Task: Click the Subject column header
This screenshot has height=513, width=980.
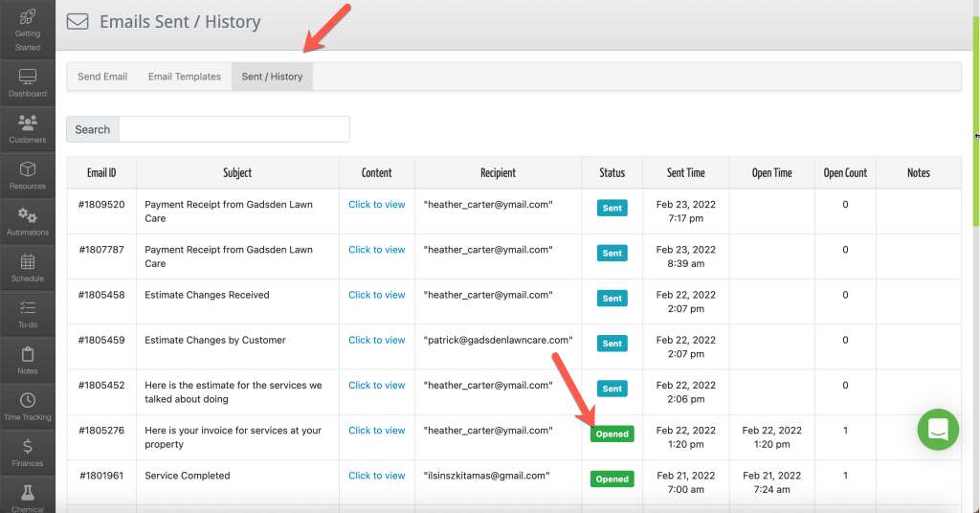Action: tap(237, 172)
